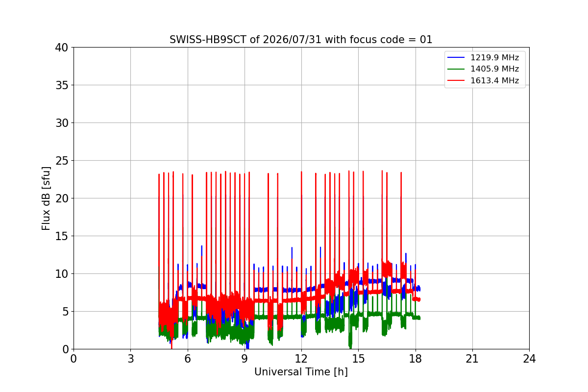Image resolution: width=588 pixels, height=392 pixels.
Task: Click the x-axis tick label 3
Action: click(x=130, y=359)
